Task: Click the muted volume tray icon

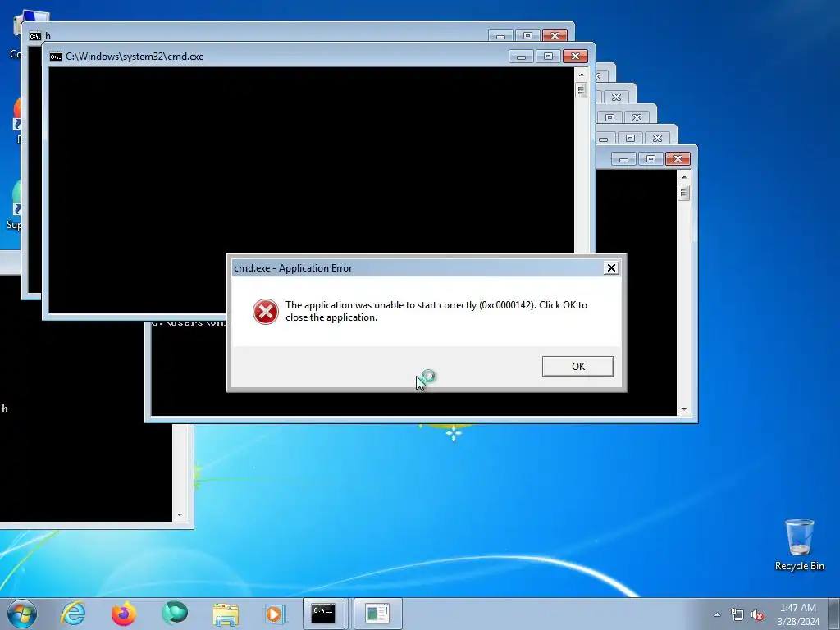Action: click(757, 614)
